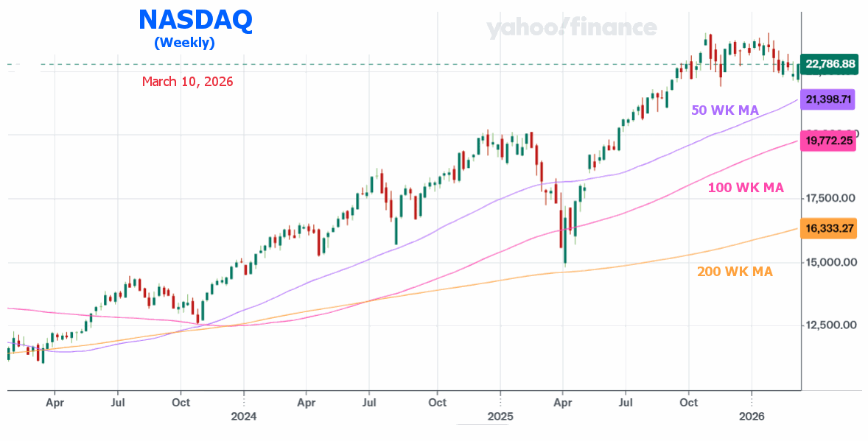Screen dimensions: 868x441
Task: Select the 12,500.00 price axis label
Action: tap(830, 325)
